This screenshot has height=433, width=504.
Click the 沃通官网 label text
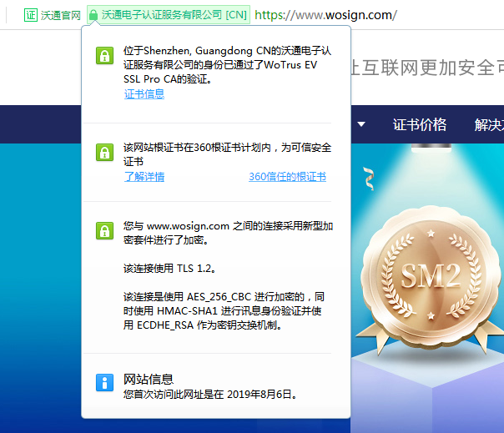[x=61, y=15]
